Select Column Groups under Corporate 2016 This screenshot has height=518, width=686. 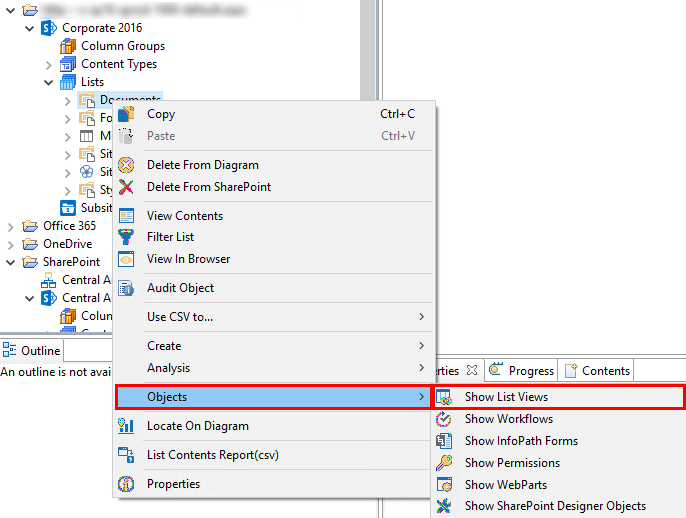coord(123,46)
